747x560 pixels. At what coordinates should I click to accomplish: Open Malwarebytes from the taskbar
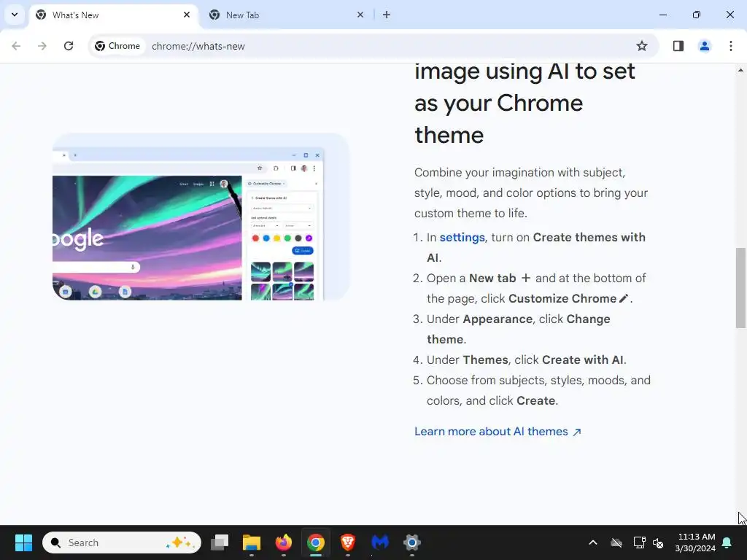click(x=380, y=542)
